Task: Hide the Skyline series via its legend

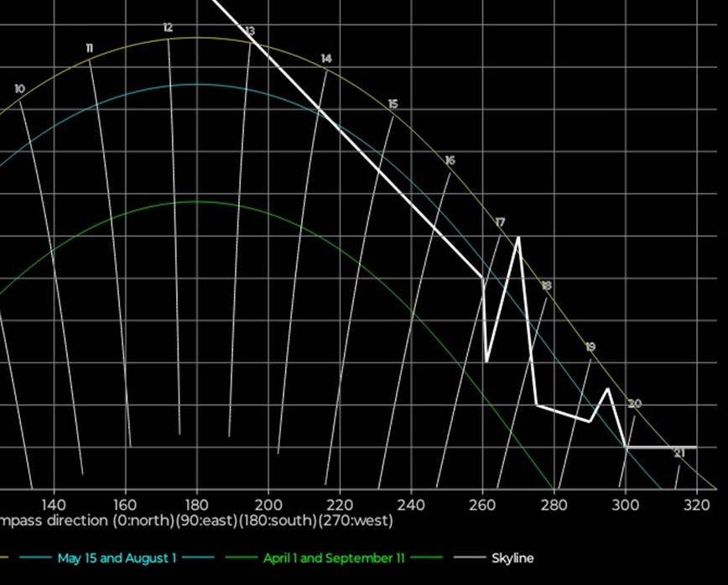Action: pyautogui.click(x=512, y=558)
